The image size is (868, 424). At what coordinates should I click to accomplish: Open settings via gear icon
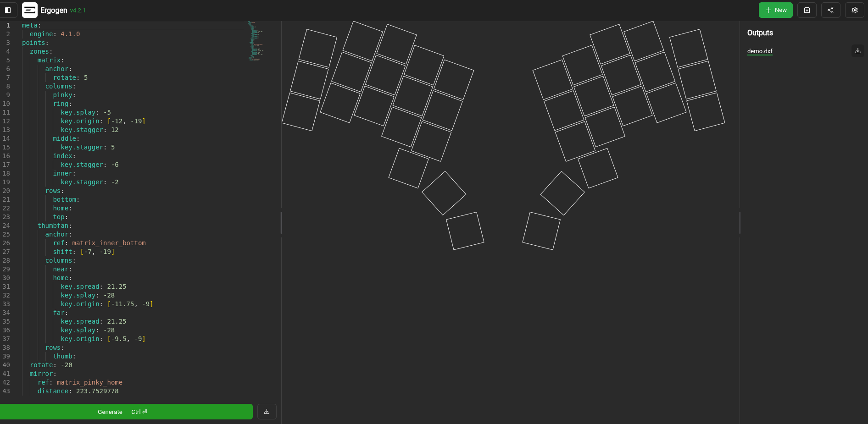[854, 10]
